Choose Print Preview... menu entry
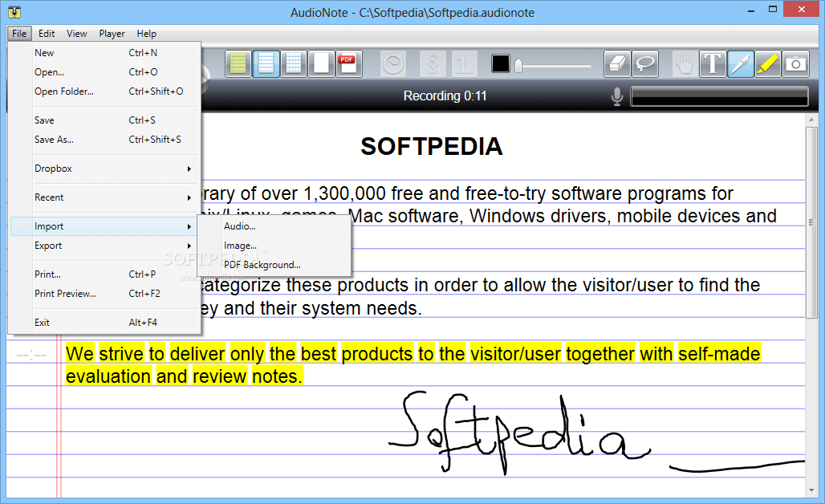 (104, 294)
